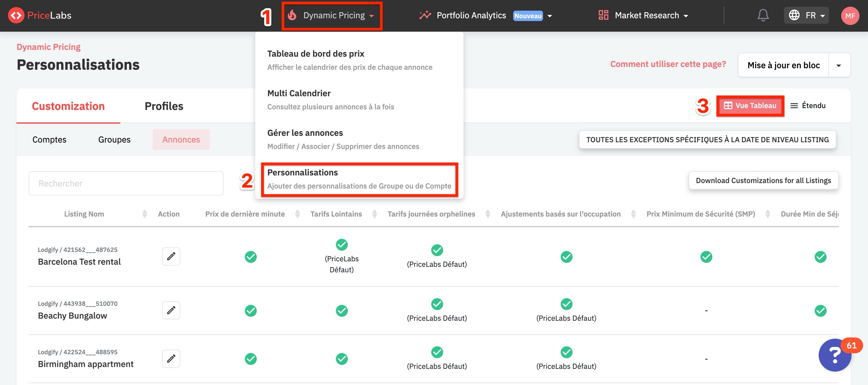The height and width of the screenshot is (385, 868).
Task: Click the Portfolio Analytics chart icon
Action: point(425,15)
